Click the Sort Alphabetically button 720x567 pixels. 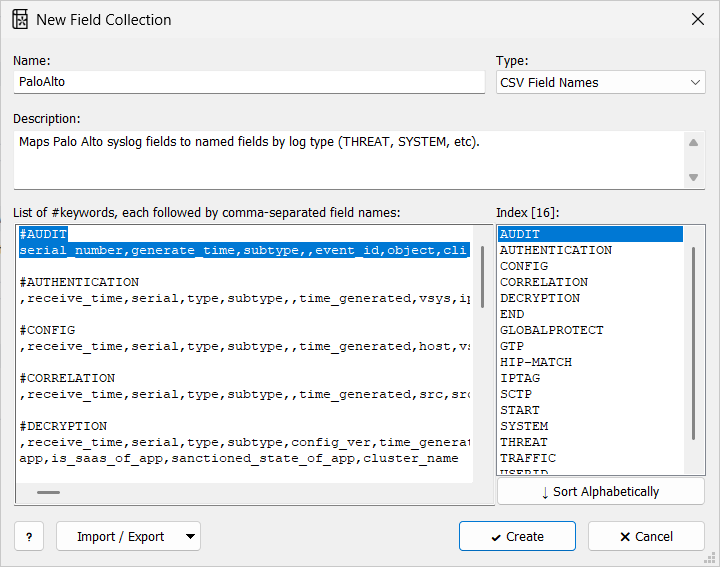coord(601,492)
